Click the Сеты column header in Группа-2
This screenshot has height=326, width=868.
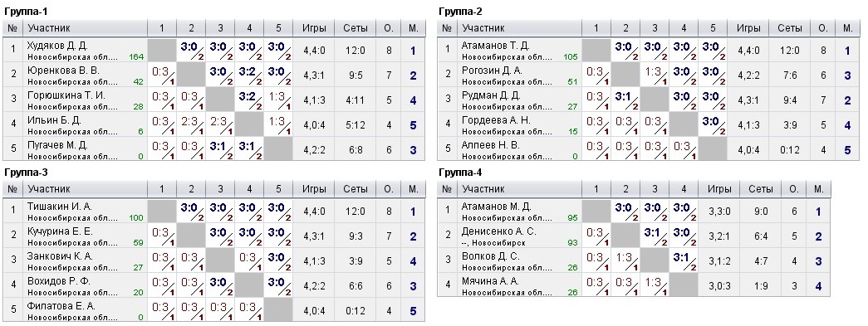pos(789,28)
